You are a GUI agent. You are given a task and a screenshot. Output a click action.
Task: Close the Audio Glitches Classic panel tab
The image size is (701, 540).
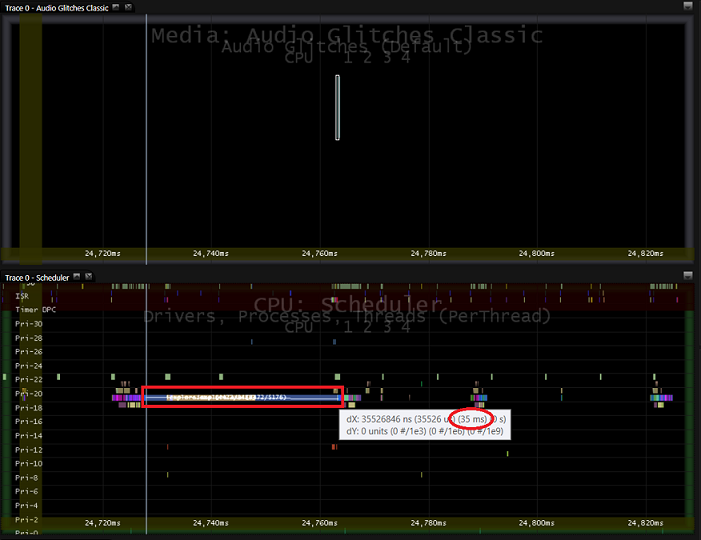[x=128, y=7]
